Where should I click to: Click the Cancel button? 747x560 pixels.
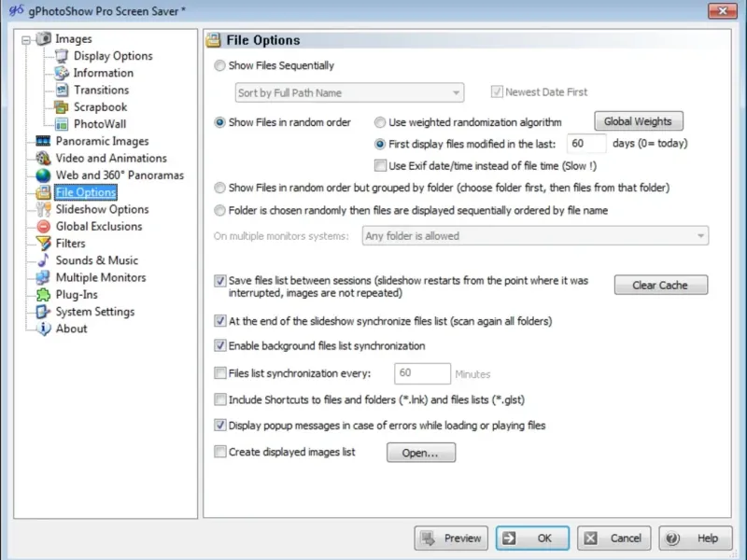pyautogui.click(x=614, y=539)
